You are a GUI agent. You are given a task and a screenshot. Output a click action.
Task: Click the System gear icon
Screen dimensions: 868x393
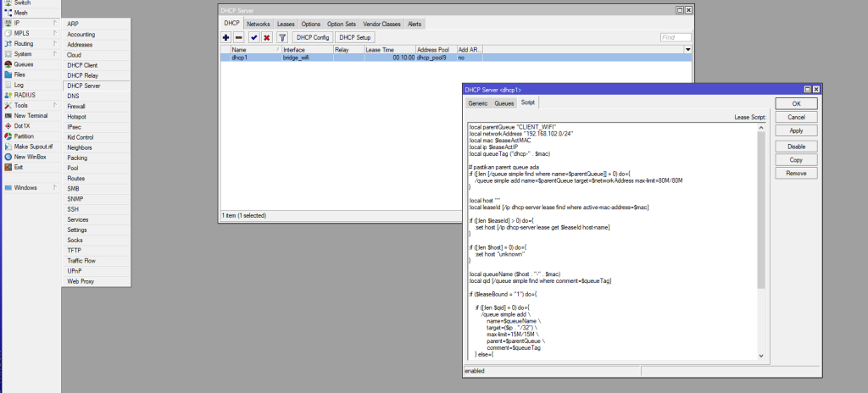pyautogui.click(x=8, y=54)
